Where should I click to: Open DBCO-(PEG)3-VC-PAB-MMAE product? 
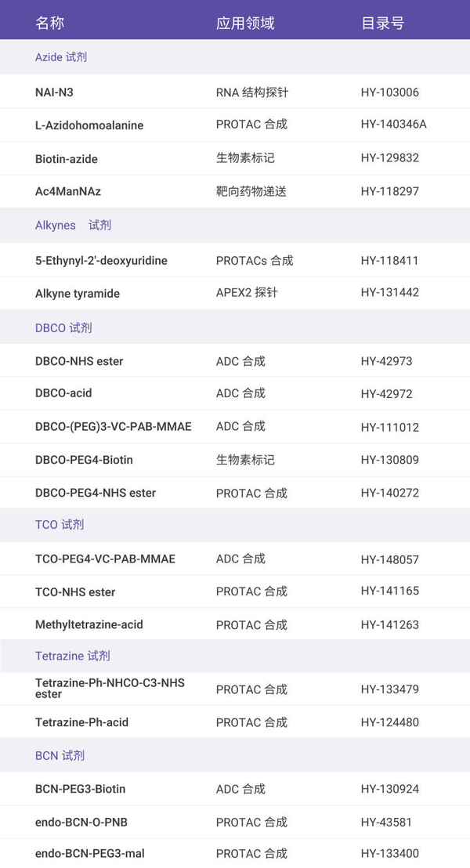point(114,426)
